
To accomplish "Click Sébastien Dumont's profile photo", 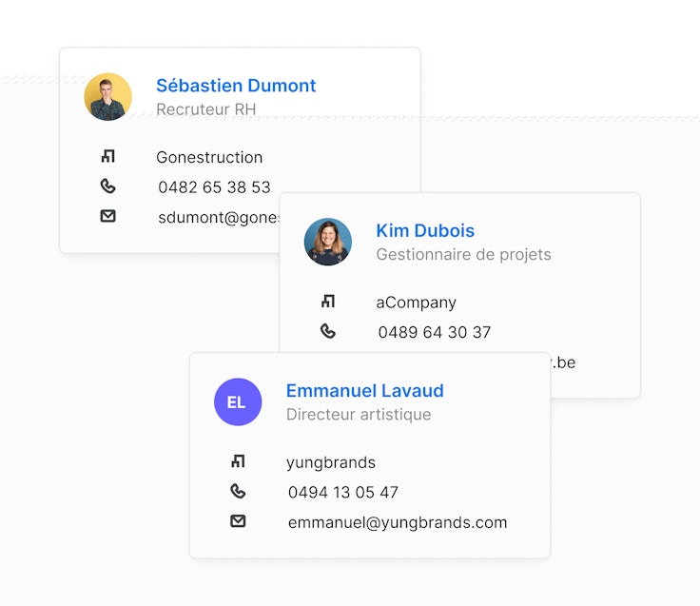I will tap(107, 97).
